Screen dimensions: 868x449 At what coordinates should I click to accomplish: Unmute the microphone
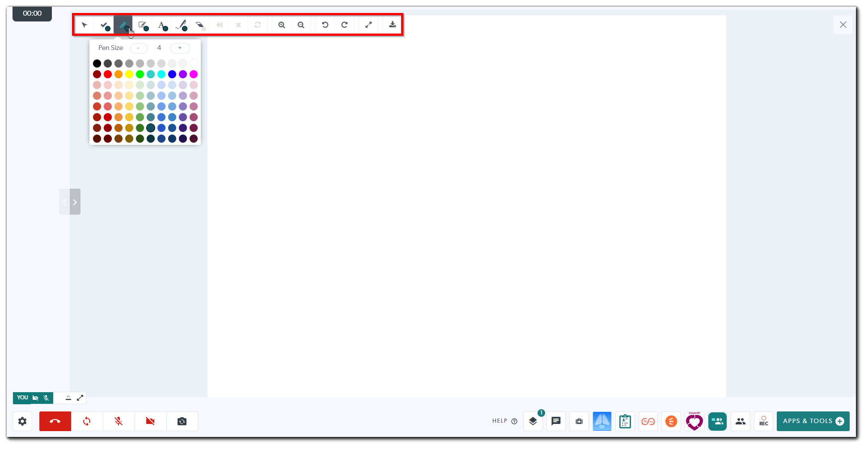click(118, 421)
